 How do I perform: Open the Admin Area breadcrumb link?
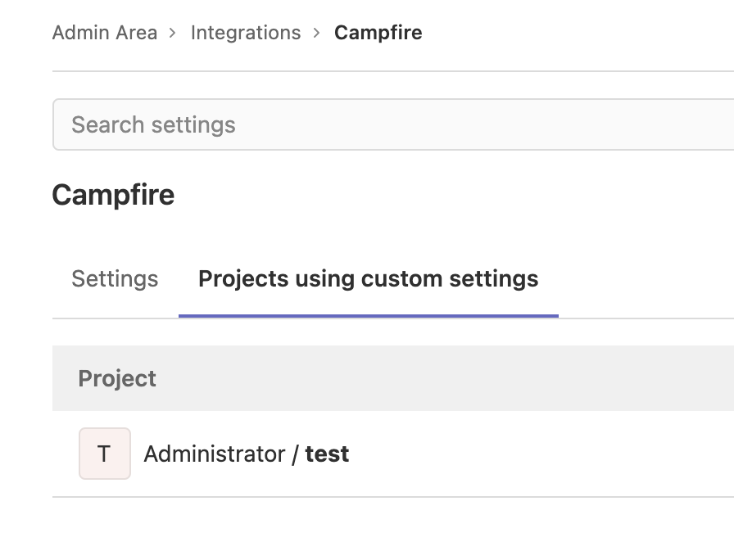(x=104, y=33)
